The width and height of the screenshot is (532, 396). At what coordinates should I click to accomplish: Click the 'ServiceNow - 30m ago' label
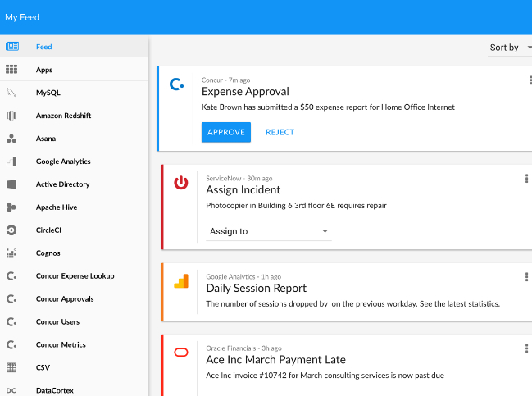(x=239, y=179)
